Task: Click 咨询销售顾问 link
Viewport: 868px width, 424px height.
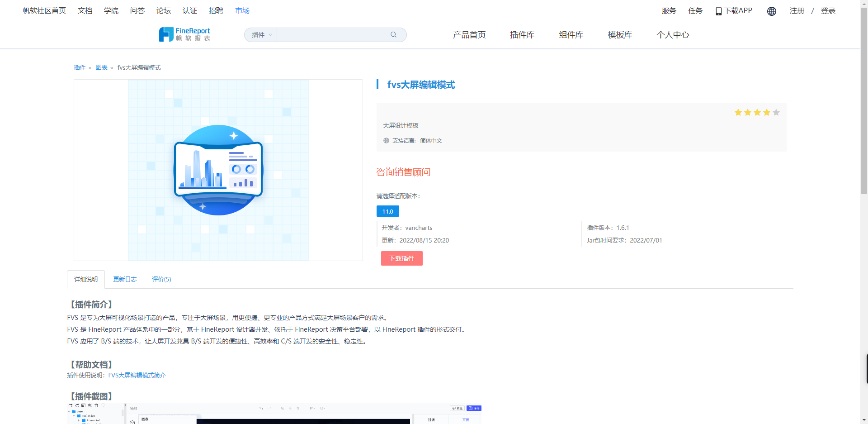Action: (x=403, y=172)
